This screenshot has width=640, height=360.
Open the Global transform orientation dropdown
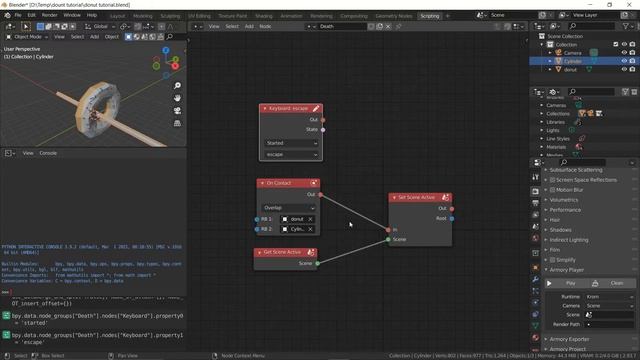[100, 27]
